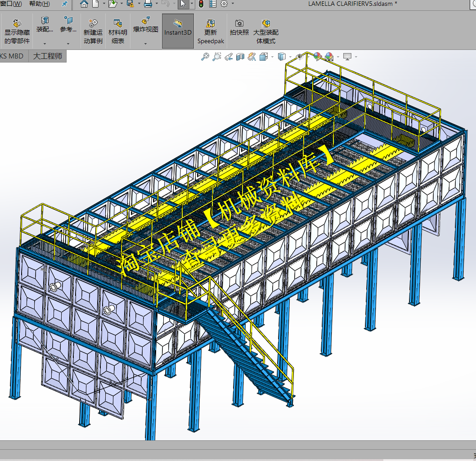Click the Home icon in the quick toolbar
Screen dimensions: 476x461
(x=84, y=4)
